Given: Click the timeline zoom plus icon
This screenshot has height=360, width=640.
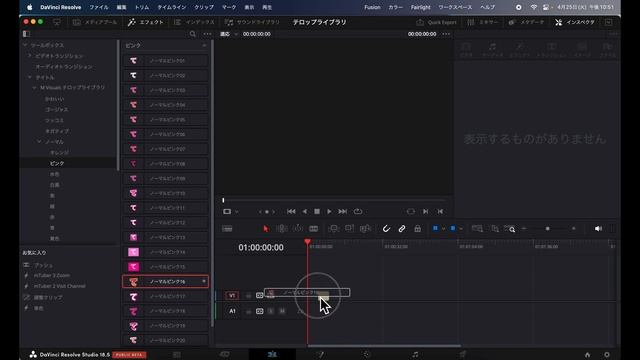Looking at the screenshot, I should point(573,229).
